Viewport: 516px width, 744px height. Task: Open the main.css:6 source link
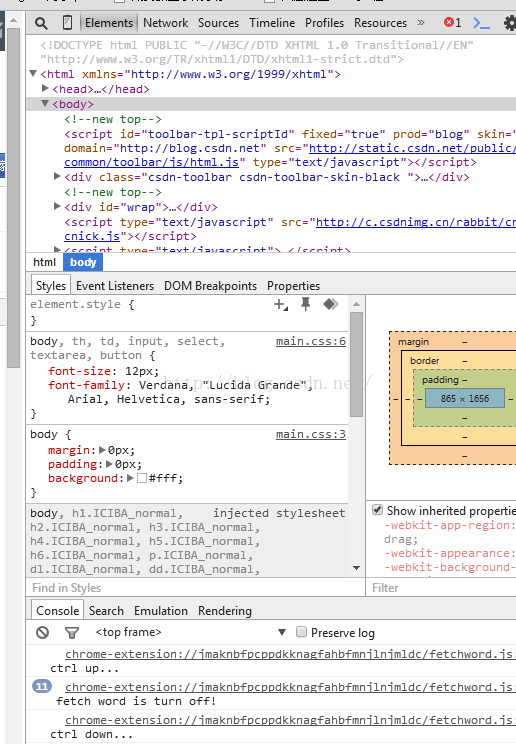(311, 341)
